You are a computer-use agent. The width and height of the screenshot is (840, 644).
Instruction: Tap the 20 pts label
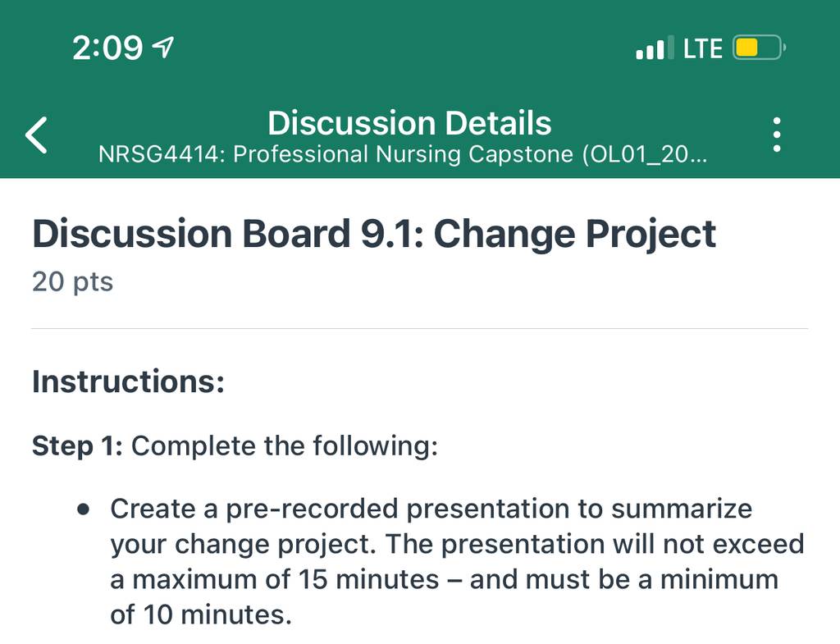click(73, 282)
